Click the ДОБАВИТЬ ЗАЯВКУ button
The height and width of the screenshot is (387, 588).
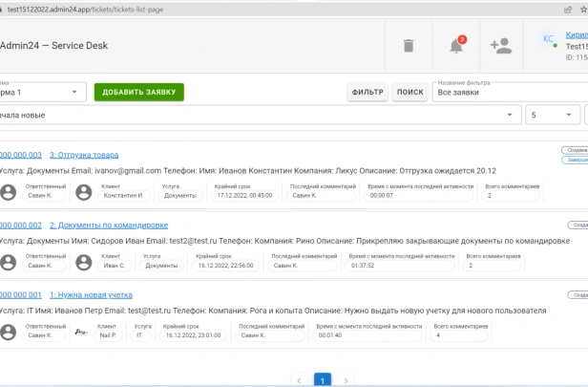[138, 92]
